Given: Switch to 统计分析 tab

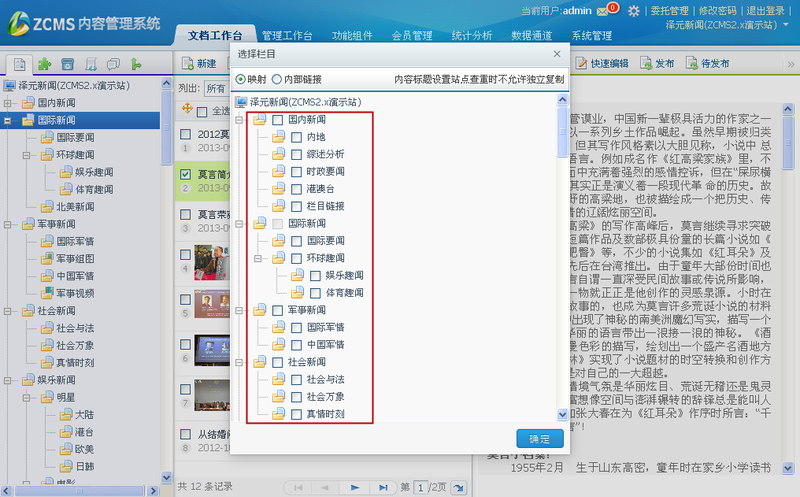Looking at the screenshot, I should point(471,35).
